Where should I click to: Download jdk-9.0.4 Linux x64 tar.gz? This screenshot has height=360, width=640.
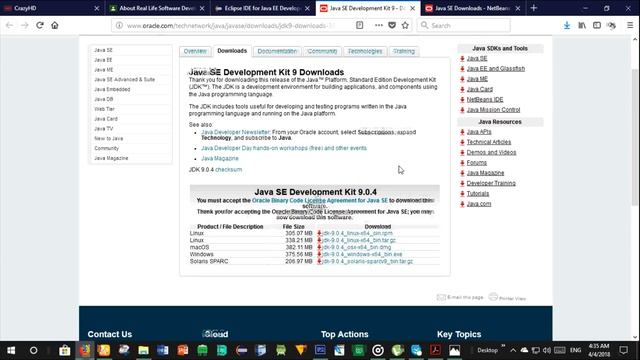click(x=359, y=240)
